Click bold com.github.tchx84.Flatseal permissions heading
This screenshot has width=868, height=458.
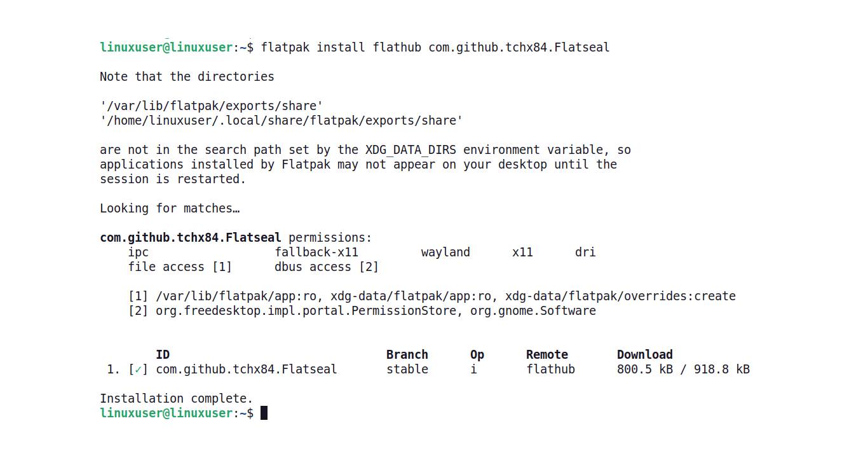pos(190,238)
